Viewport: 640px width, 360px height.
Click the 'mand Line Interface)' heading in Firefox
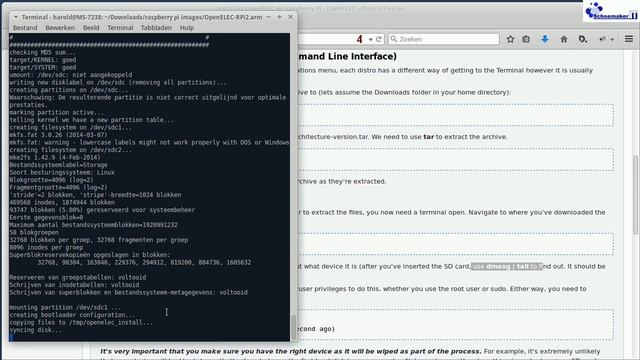[x=347, y=56]
